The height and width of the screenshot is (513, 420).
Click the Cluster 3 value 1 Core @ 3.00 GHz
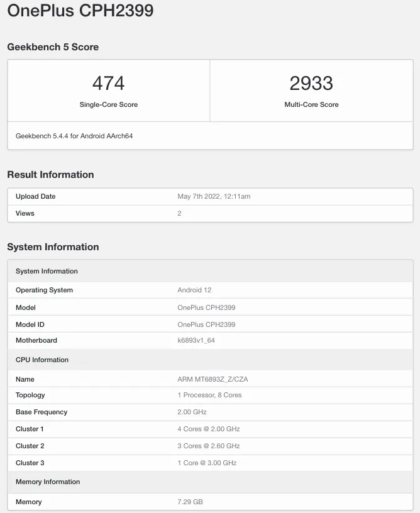coord(207,463)
